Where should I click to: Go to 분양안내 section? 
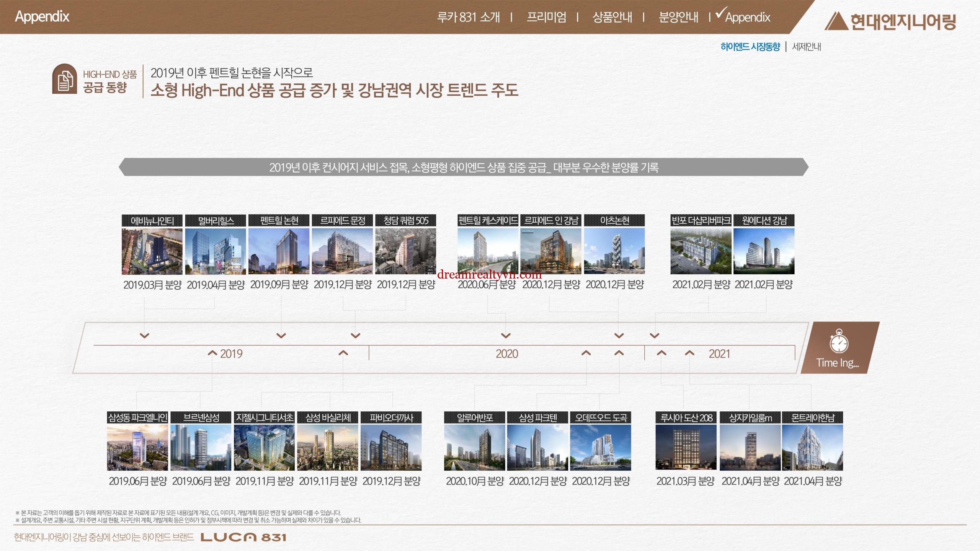coord(678,17)
